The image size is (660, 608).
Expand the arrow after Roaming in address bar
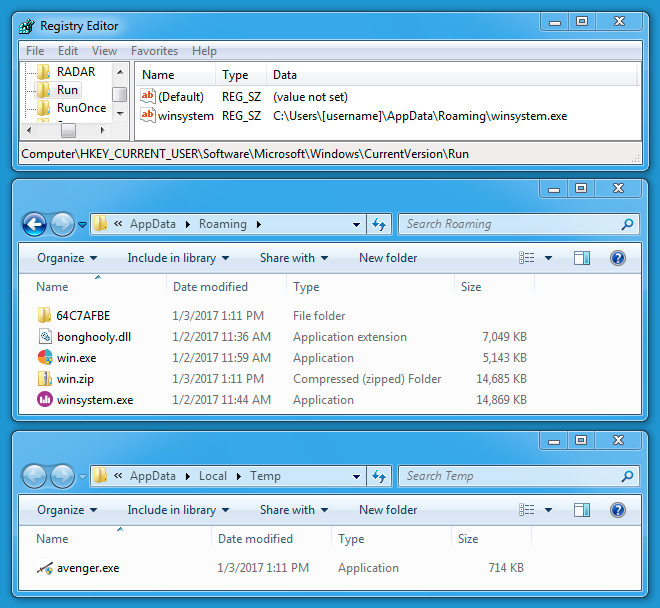tap(258, 224)
